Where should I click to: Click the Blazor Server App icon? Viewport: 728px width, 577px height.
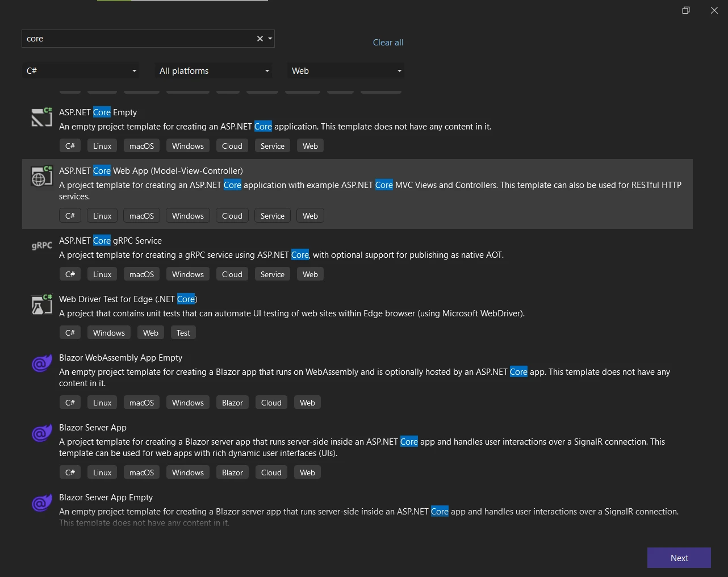click(x=41, y=433)
